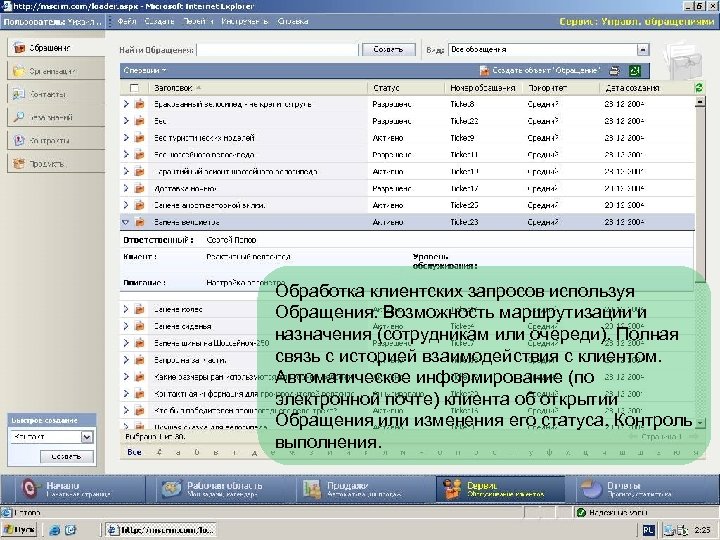Image resolution: width=720 pixels, height=540 pixels.
Task: Click the Найти Обращения search field
Action: pos(277,50)
